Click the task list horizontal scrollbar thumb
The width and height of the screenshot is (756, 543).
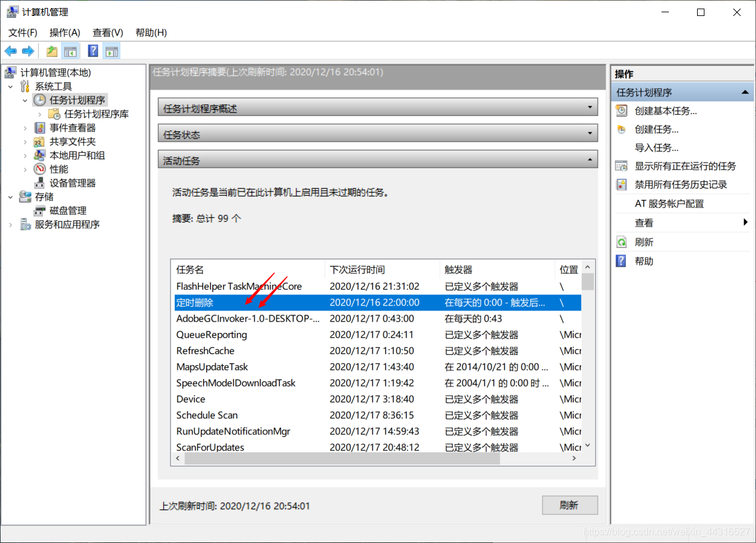point(342,458)
